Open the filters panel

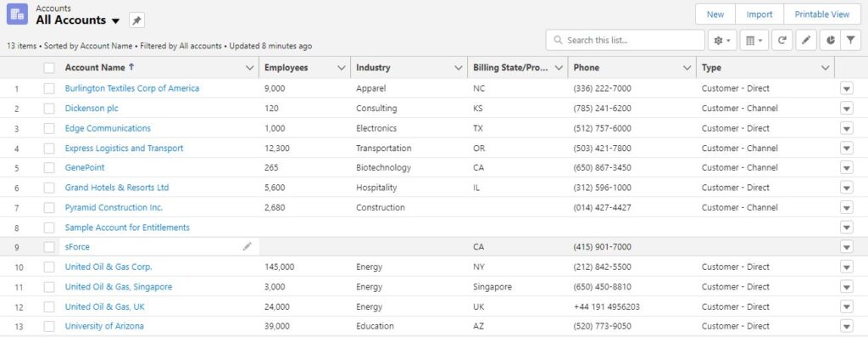point(851,41)
